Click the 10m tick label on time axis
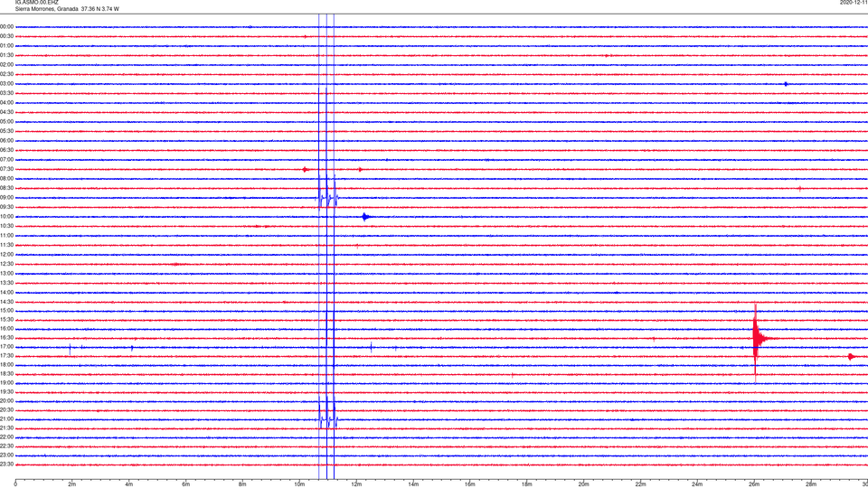868x488 pixels. click(x=299, y=484)
